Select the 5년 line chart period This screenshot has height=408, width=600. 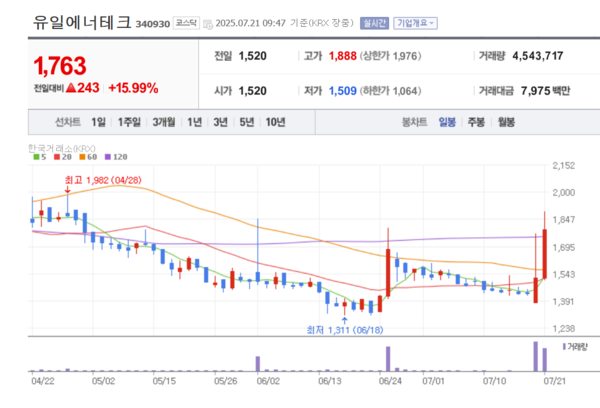pos(247,122)
